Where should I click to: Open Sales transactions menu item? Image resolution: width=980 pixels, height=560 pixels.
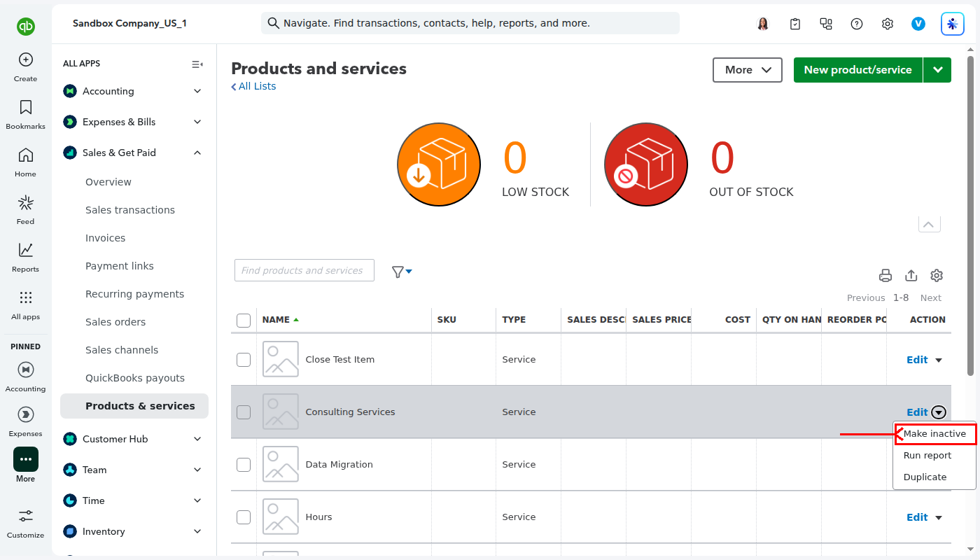130,210
